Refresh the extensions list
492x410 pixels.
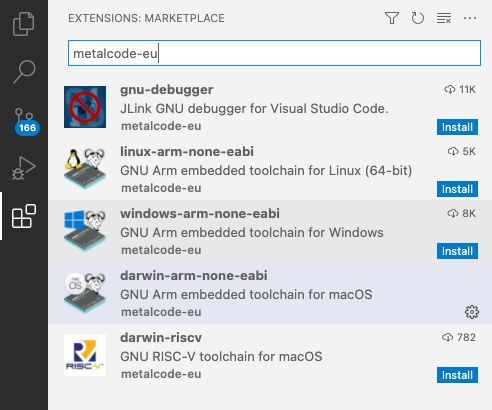pyautogui.click(x=417, y=18)
